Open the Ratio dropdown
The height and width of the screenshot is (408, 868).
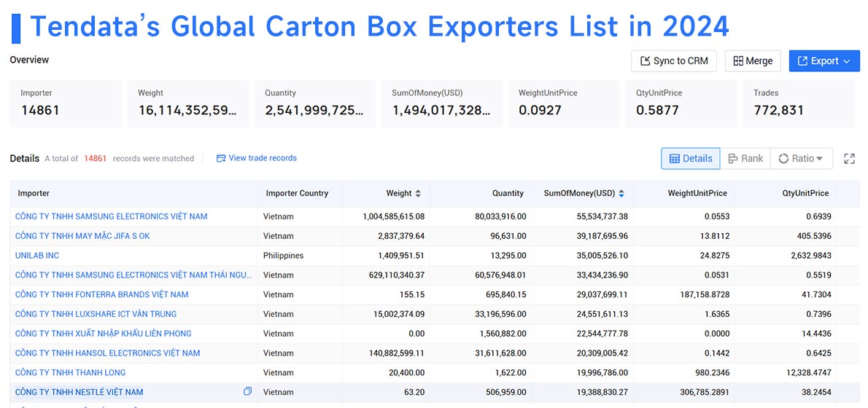tap(800, 159)
